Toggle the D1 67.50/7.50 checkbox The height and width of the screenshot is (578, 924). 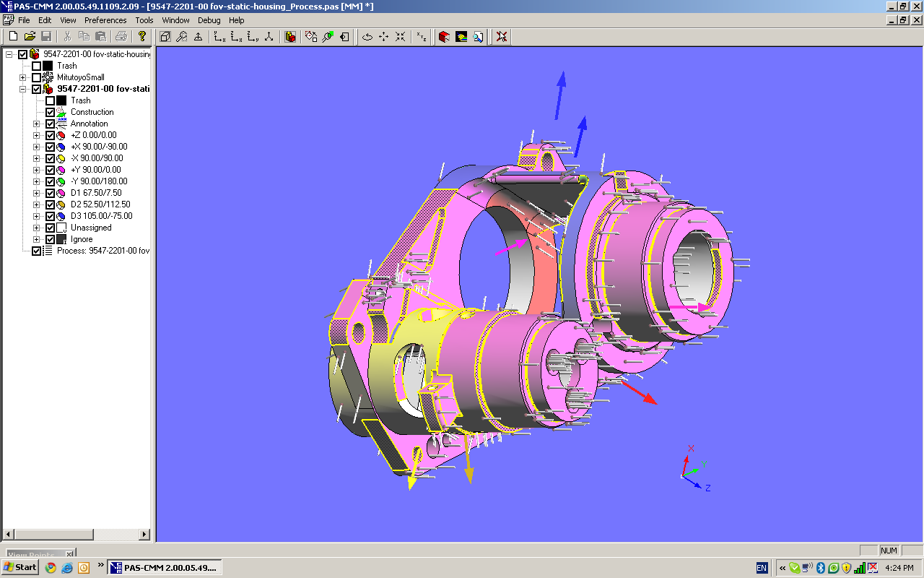[x=50, y=193]
